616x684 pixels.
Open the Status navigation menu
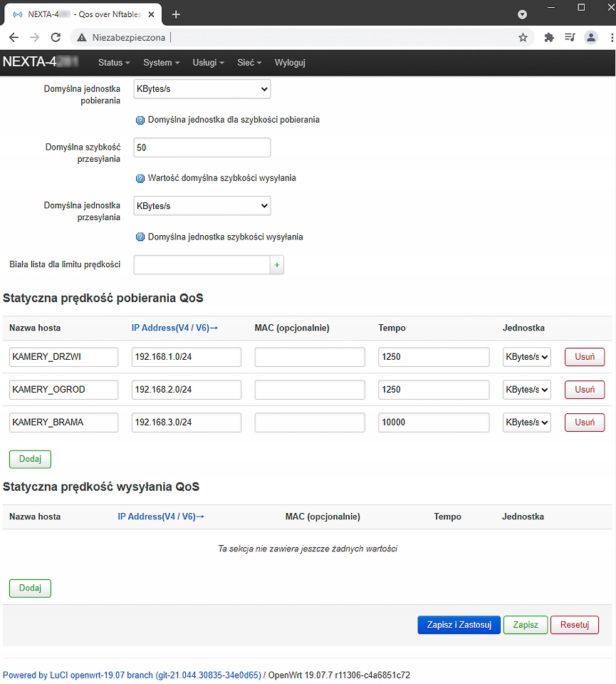coord(114,63)
